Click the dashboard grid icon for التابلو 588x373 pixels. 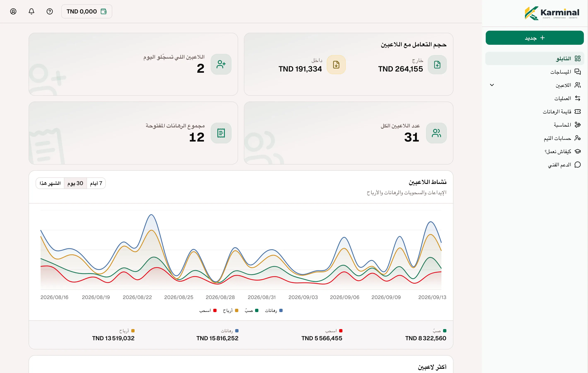pos(577,58)
